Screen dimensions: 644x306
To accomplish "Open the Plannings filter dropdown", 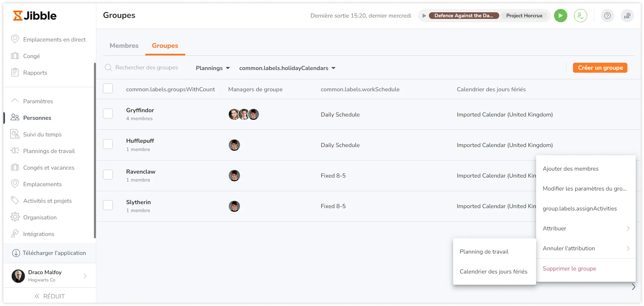I will [212, 68].
